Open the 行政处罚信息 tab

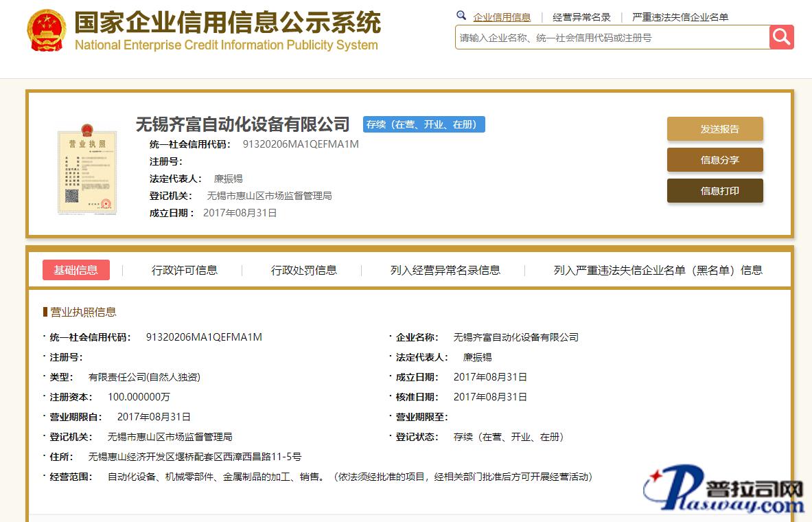pyautogui.click(x=303, y=270)
